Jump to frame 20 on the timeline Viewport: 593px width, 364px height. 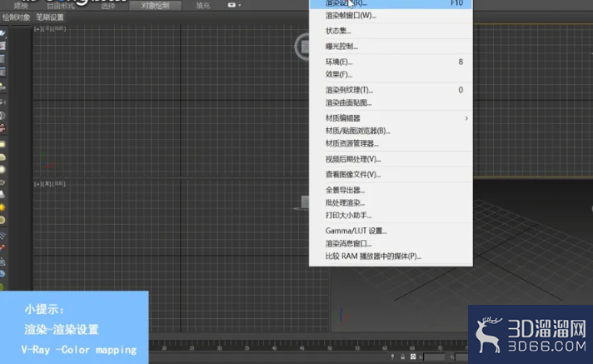click(x=164, y=347)
